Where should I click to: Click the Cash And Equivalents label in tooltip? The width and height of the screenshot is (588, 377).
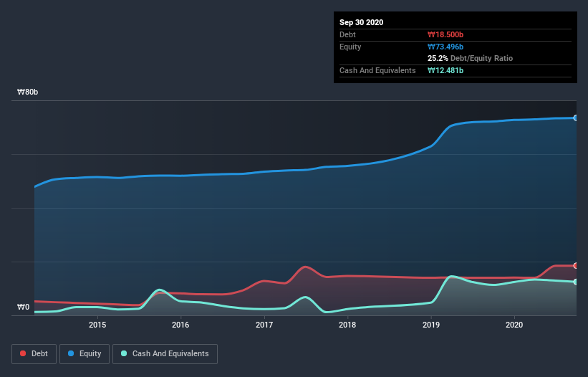377,70
